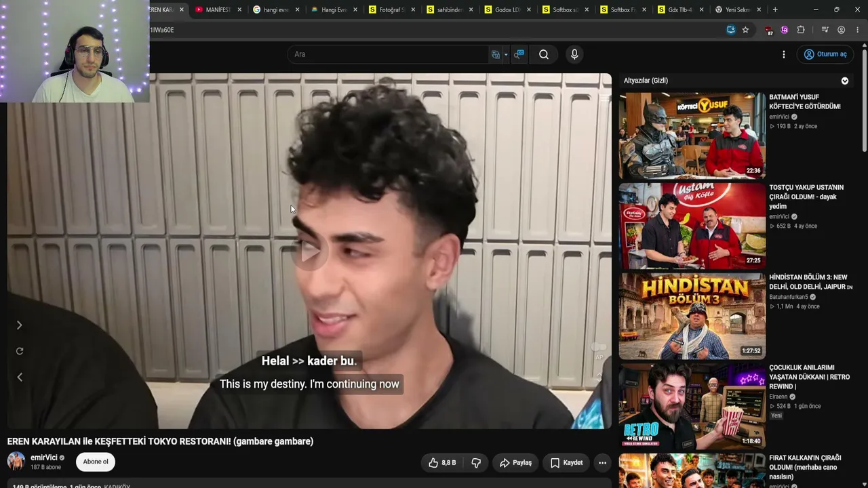Viewport: 868px width, 488px height.
Task: Open 'BATMAN'İ YUSUF KÖFTECİ'YE GÖTÜRDÜM!' title link
Action: point(805,102)
